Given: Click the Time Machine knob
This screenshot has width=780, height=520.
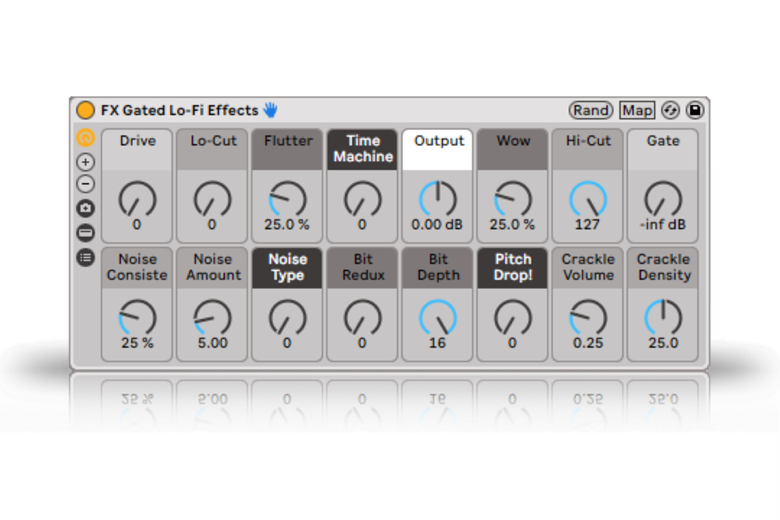Looking at the screenshot, I should coord(363,199).
